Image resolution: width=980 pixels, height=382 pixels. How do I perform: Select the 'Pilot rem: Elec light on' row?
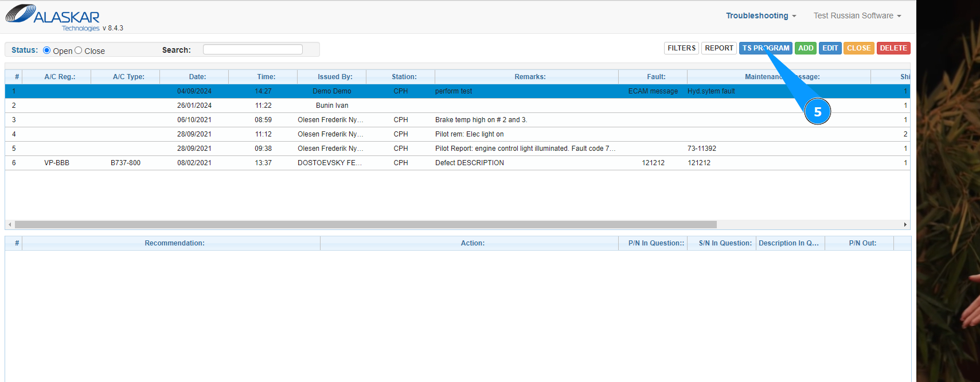tap(458, 134)
